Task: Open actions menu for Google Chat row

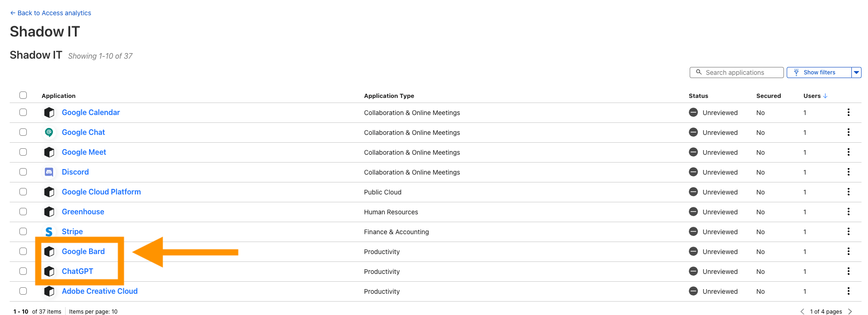Action: 848,132
